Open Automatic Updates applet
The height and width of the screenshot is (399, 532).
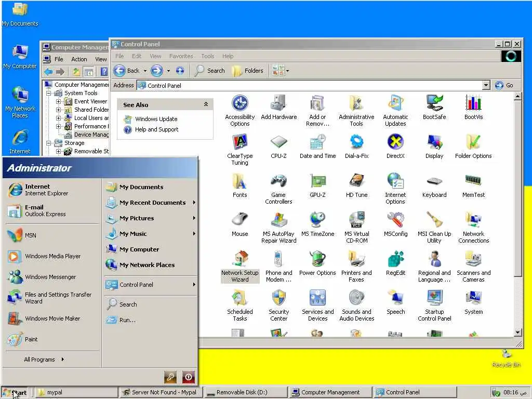point(395,111)
